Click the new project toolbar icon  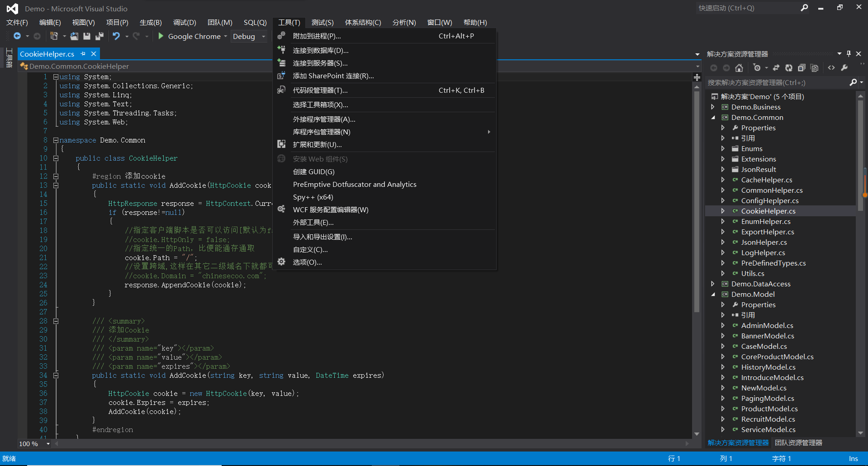[x=54, y=36]
